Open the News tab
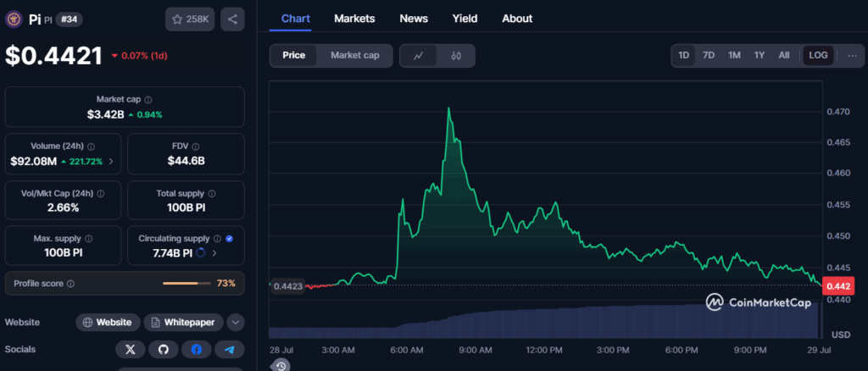Image resolution: width=868 pixels, height=371 pixels. (x=414, y=19)
